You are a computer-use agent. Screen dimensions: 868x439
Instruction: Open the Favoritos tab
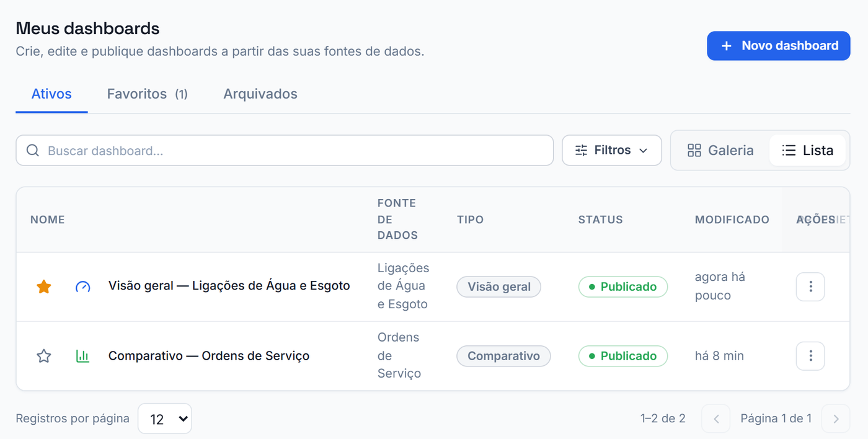click(x=148, y=94)
